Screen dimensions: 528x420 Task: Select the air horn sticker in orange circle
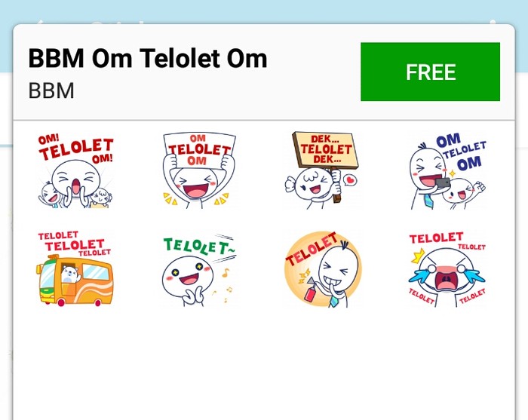pos(323,269)
